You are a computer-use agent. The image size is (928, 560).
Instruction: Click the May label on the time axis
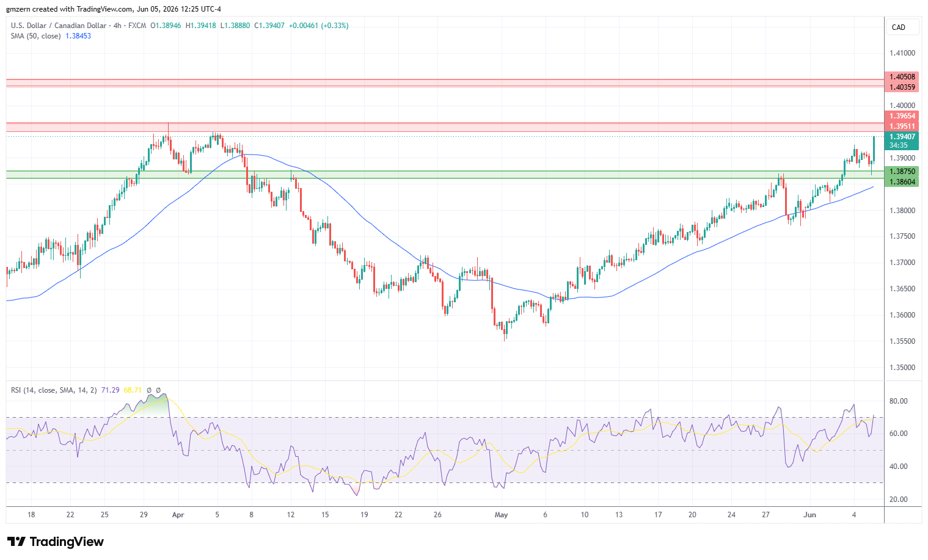[x=501, y=515]
